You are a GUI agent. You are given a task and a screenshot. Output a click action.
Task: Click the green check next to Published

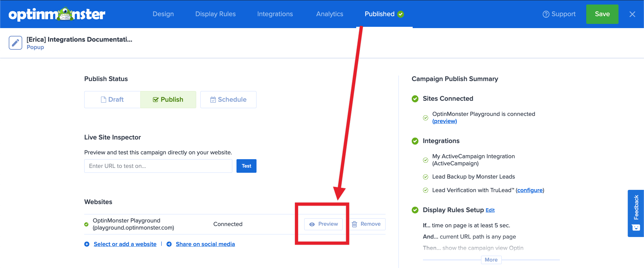click(401, 14)
